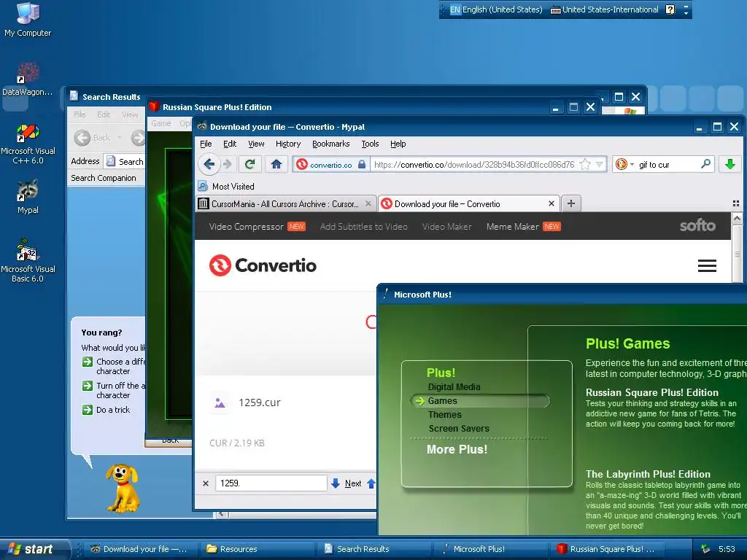Bookmark this page with the star
Viewport: 747px width, 560px height.
click(585, 164)
